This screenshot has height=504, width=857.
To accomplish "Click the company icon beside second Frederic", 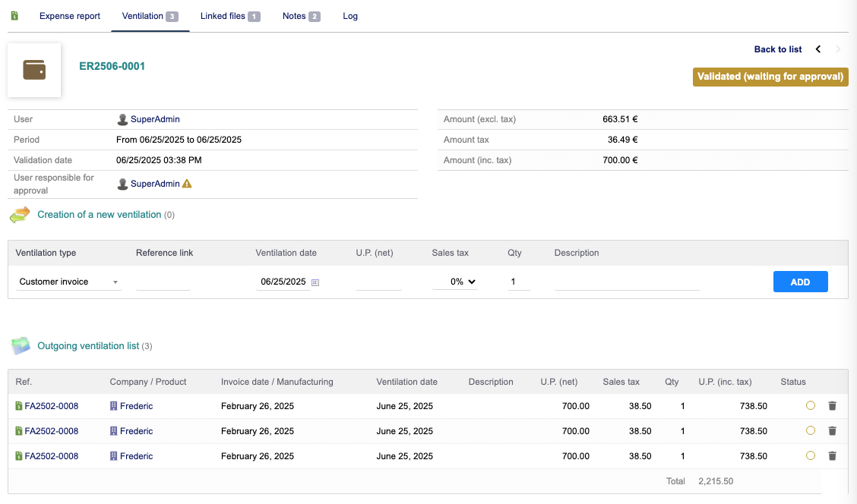I will coord(114,431).
